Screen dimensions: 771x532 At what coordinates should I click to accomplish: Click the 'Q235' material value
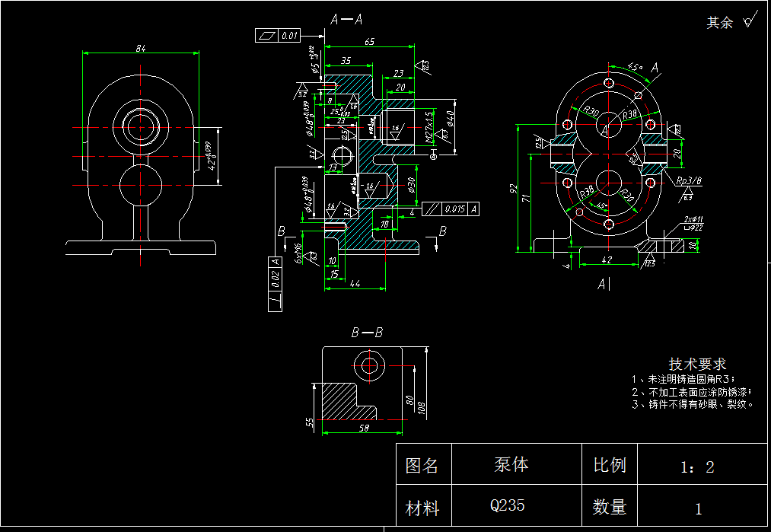[x=507, y=505]
